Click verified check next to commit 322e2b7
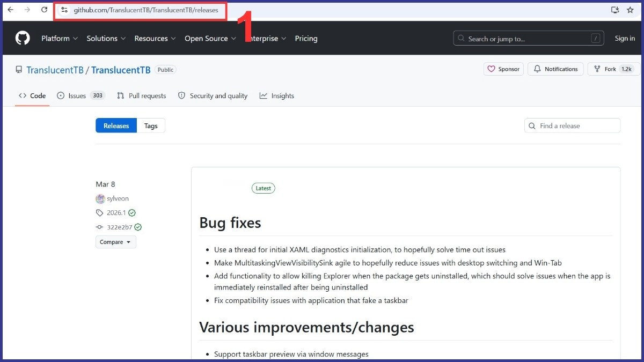Image resolution: width=644 pixels, height=362 pixels. point(138,227)
